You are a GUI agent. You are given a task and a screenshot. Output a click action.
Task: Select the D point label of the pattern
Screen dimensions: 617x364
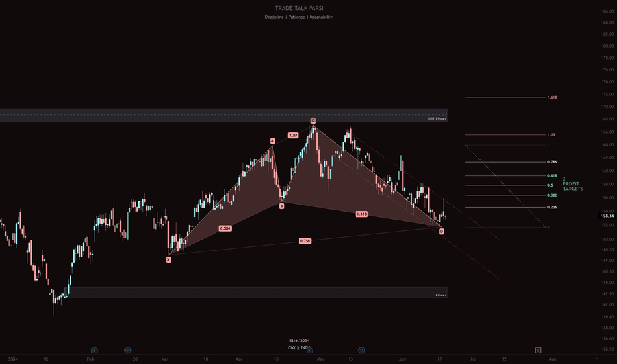(441, 232)
